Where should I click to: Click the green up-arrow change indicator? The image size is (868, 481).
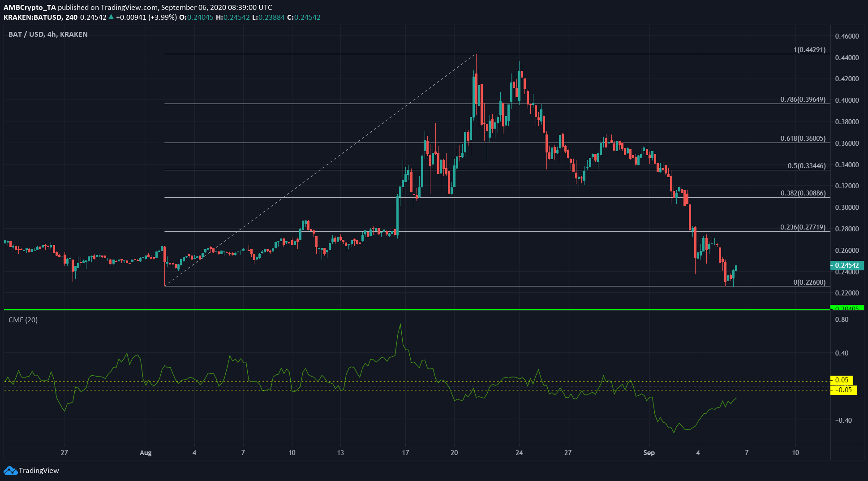pos(111,17)
